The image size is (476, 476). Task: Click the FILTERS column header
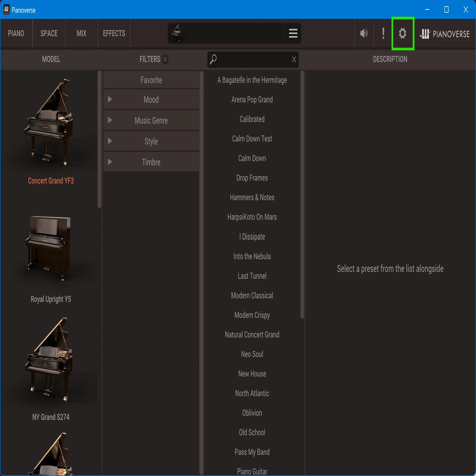[150, 59]
